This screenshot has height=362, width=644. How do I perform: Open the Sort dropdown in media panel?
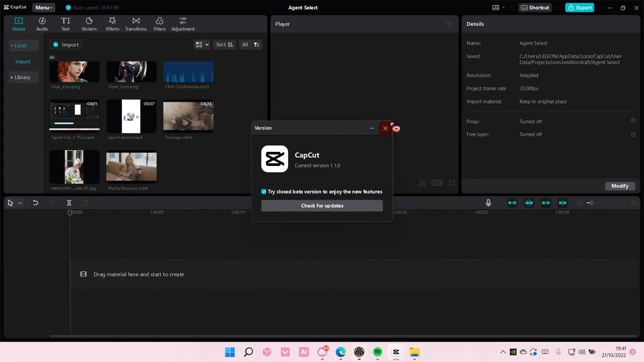click(224, 45)
